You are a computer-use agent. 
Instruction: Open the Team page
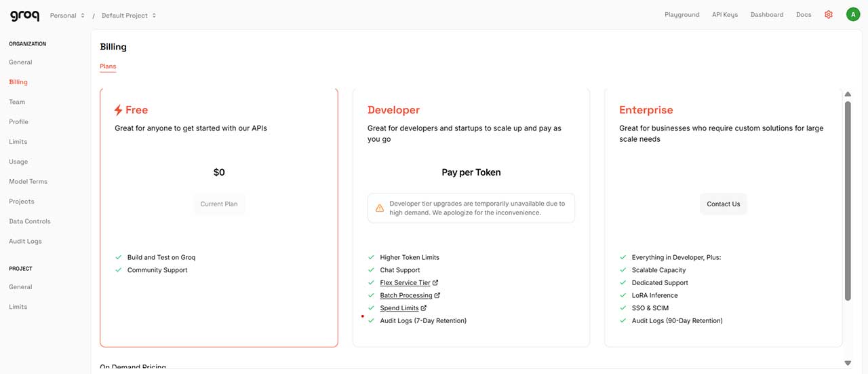click(x=17, y=102)
